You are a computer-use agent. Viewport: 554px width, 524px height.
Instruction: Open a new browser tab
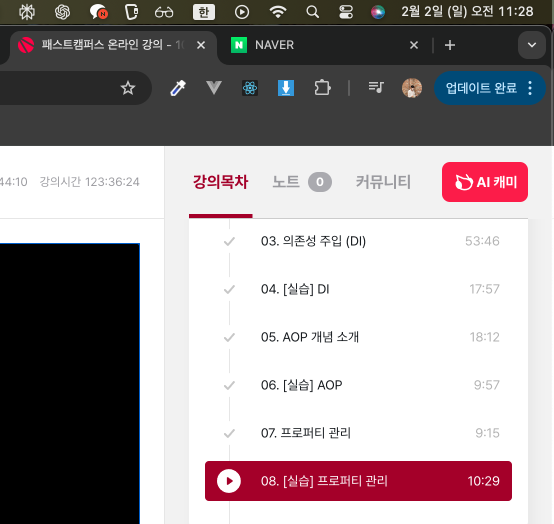click(450, 45)
